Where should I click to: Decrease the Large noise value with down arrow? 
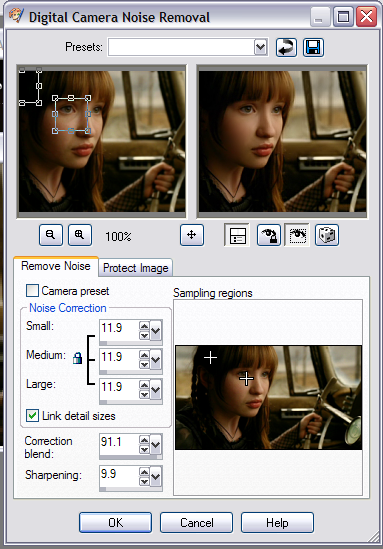pyautogui.click(x=144, y=394)
